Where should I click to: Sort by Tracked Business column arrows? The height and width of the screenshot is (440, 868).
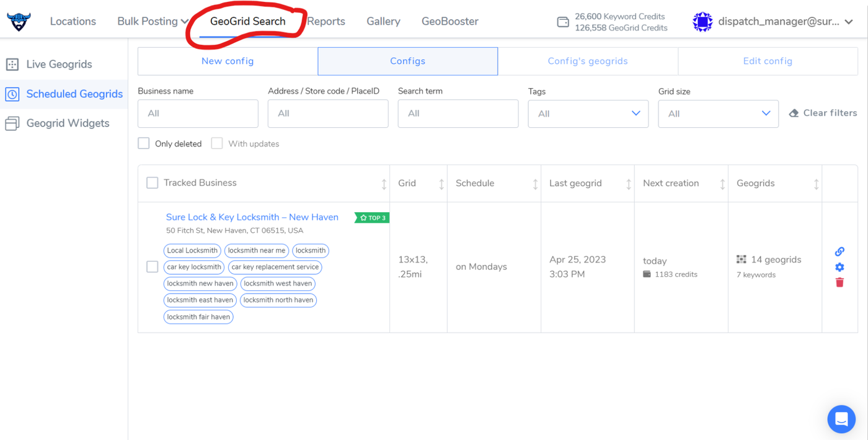click(x=384, y=184)
